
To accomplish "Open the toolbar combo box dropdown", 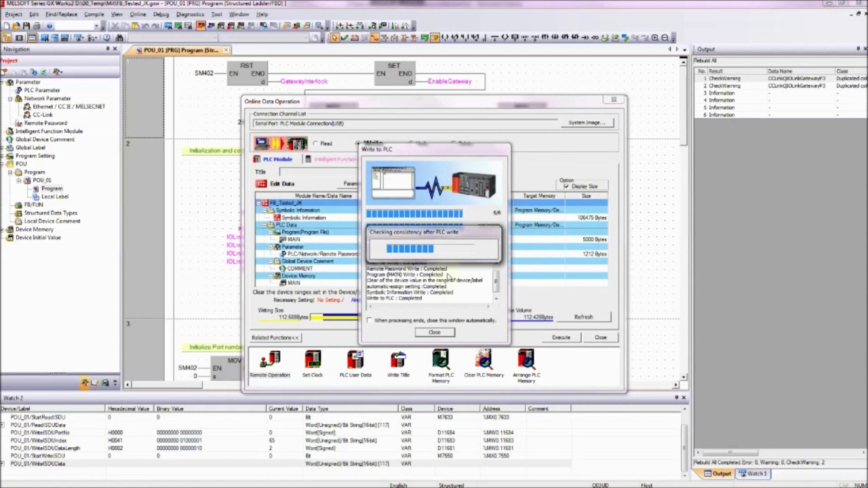I will pos(96,26).
